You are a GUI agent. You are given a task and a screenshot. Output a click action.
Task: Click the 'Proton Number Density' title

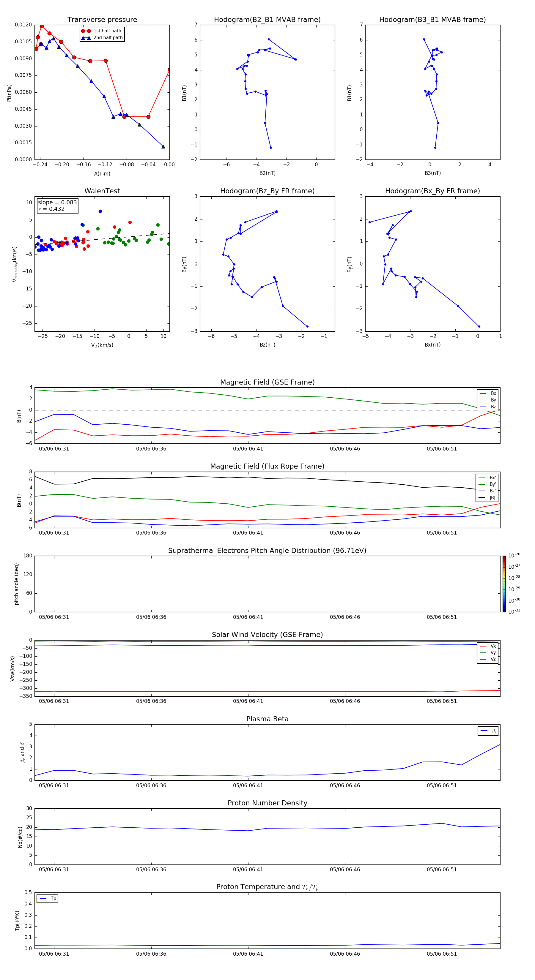click(x=267, y=803)
